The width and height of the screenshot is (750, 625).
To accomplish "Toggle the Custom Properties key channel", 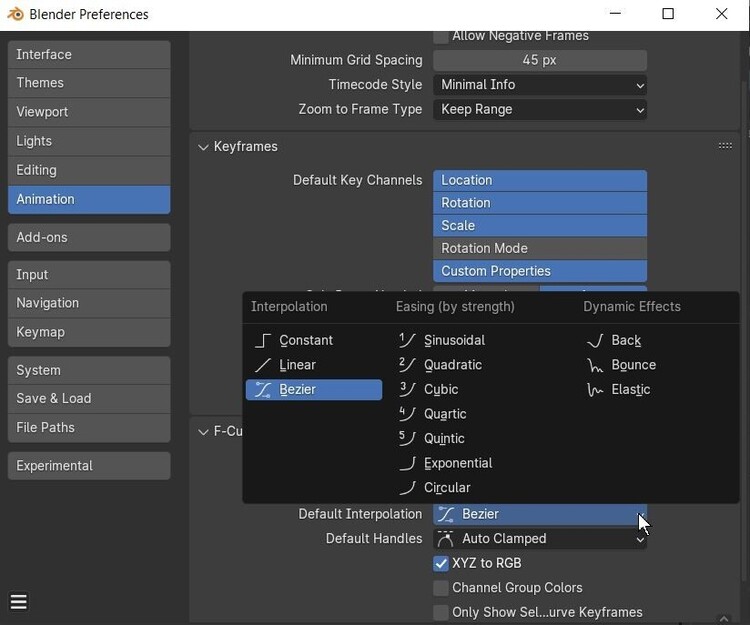I will (x=540, y=271).
